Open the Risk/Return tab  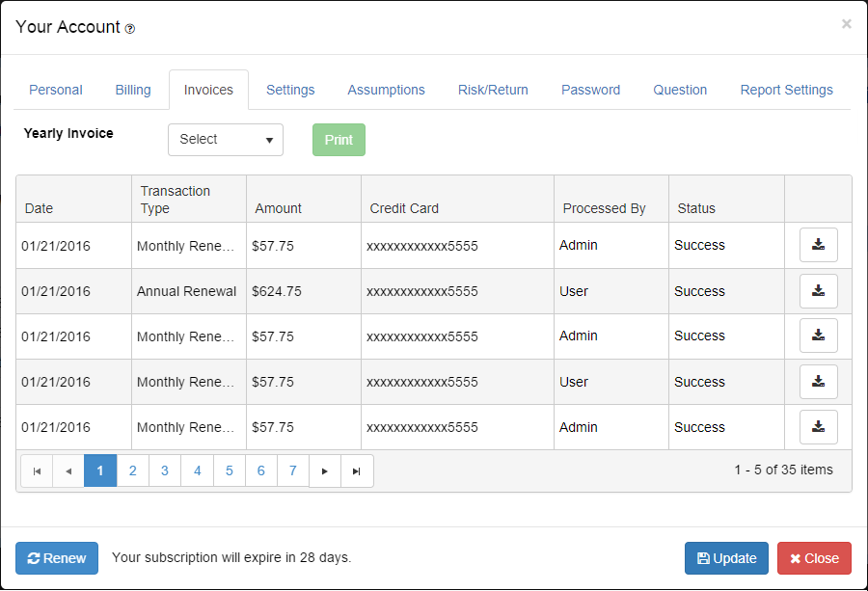[493, 90]
